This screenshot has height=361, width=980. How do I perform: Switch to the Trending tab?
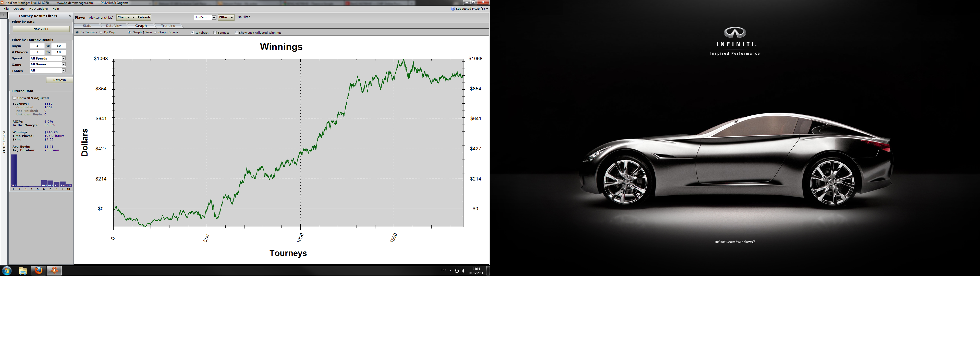168,26
